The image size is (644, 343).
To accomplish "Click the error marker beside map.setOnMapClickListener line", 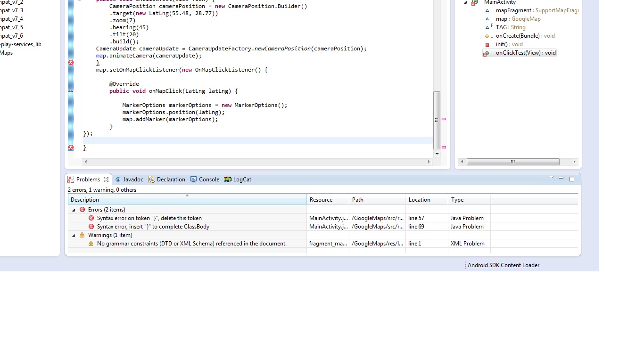I will click(71, 63).
